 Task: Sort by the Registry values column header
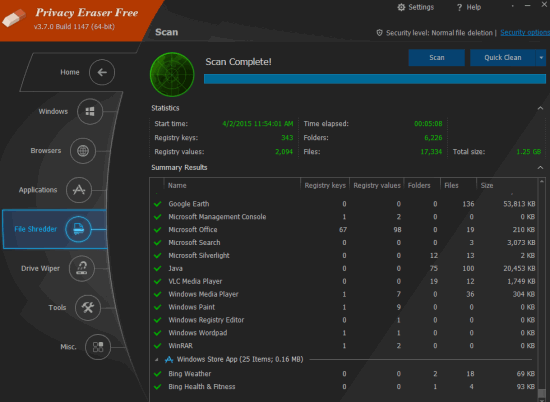coord(377,186)
